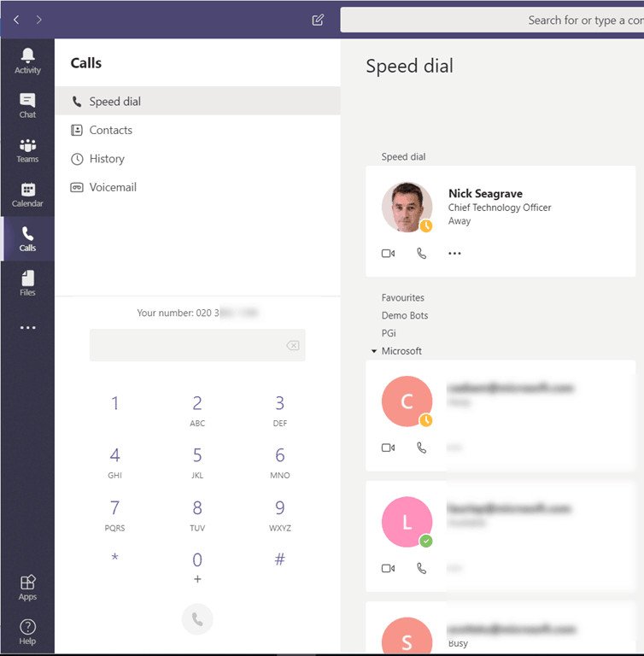The image size is (644, 656).
Task: Click the S contact avatar
Action: point(407,635)
